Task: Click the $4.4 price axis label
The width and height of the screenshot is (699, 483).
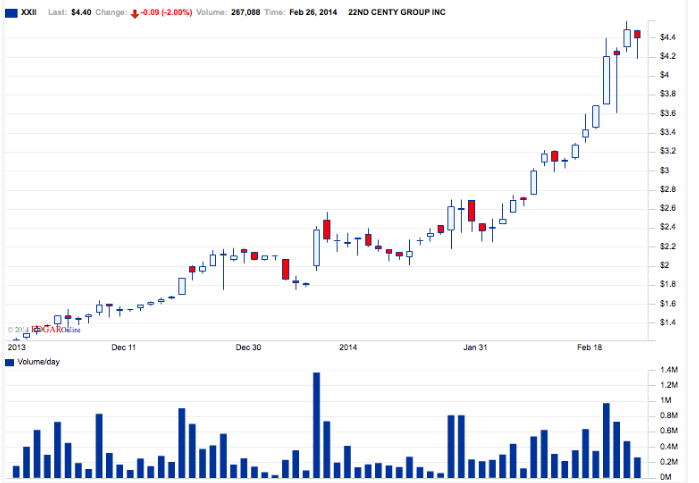Action: [667, 37]
